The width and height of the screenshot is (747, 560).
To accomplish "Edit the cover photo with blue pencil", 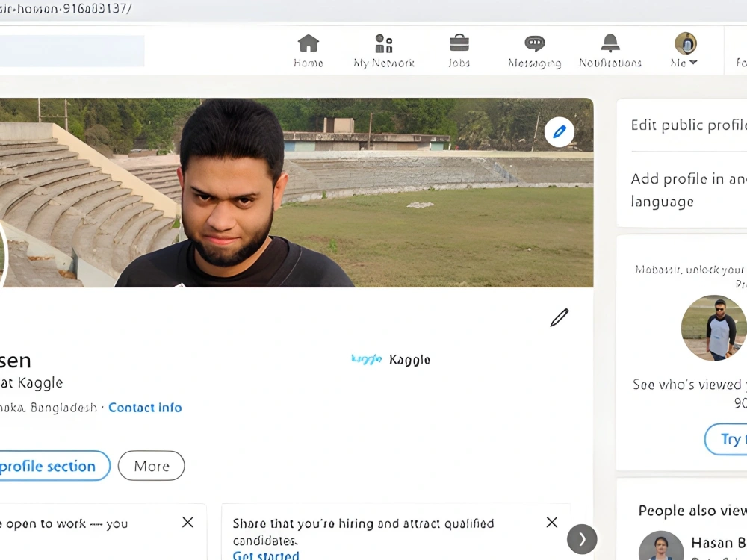I will [560, 132].
